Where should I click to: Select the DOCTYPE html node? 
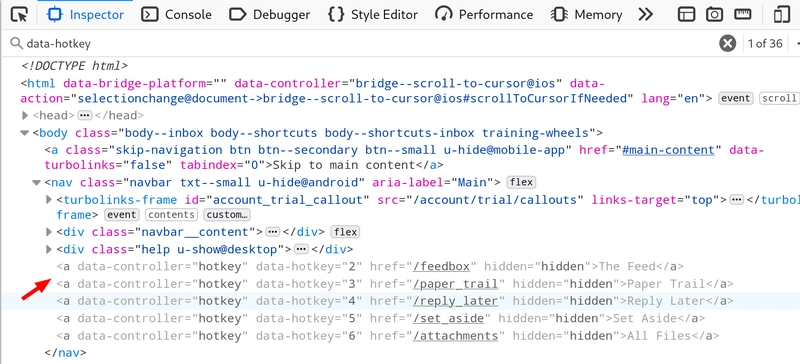pos(74,66)
